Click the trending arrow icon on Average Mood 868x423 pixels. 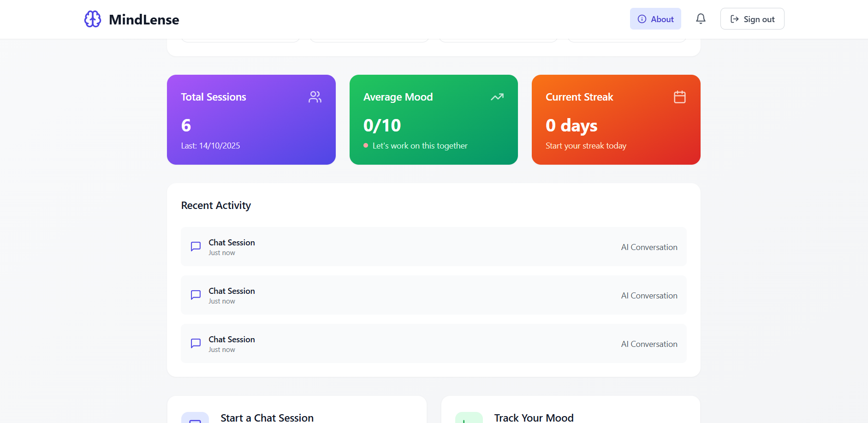click(497, 97)
